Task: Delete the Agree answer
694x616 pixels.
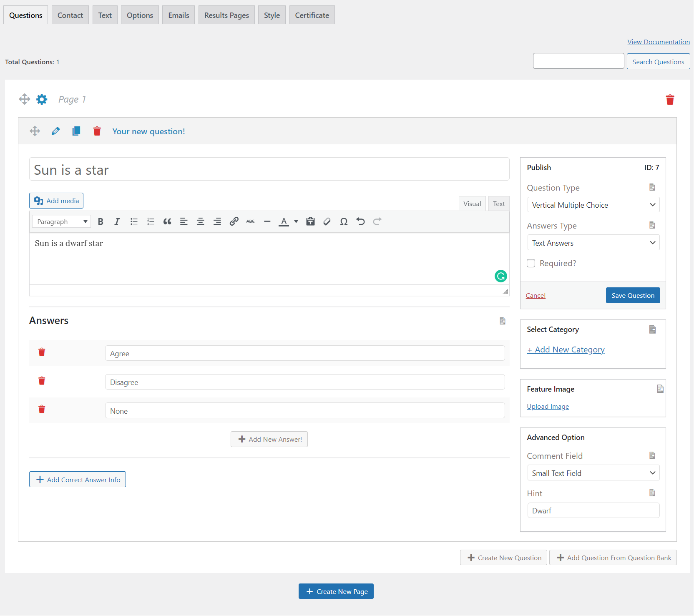Action: (42, 352)
